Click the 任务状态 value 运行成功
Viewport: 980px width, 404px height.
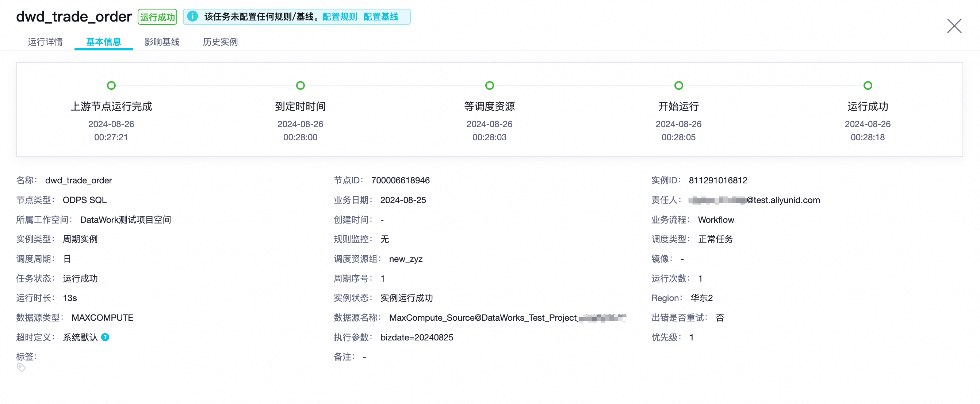(80, 278)
